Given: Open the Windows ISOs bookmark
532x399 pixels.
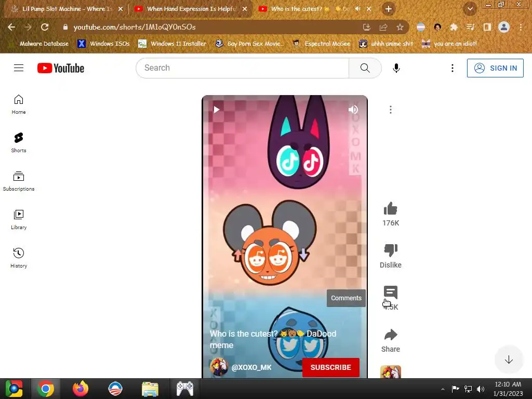Looking at the screenshot, I should pos(103,44).
